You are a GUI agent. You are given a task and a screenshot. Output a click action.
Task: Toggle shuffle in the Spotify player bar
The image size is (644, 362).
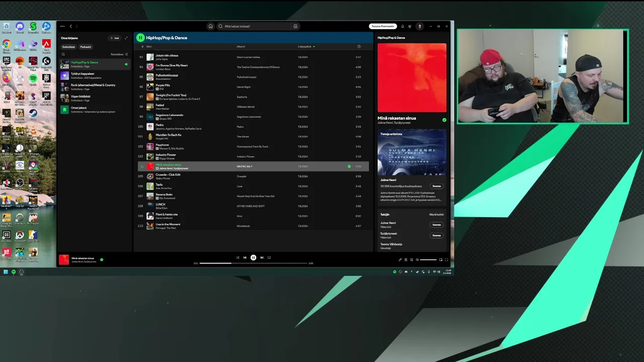237,257
